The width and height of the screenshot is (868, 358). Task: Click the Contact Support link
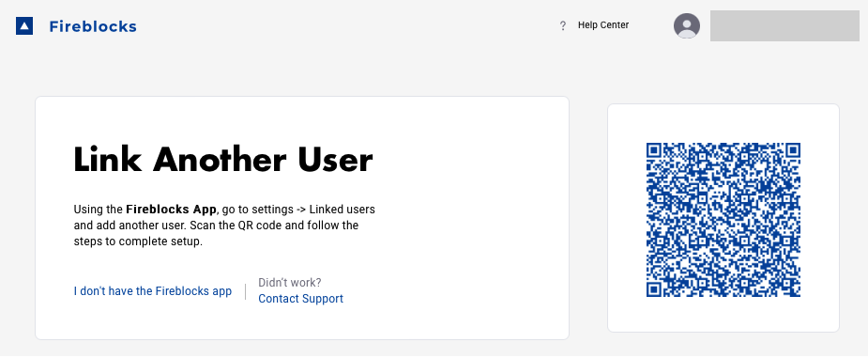click(300, 299)
